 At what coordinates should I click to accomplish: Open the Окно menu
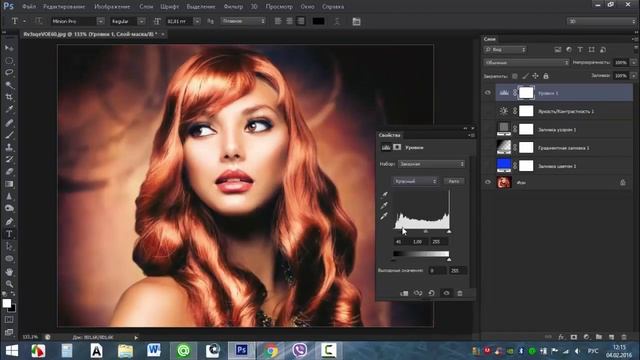coord(307,7)
